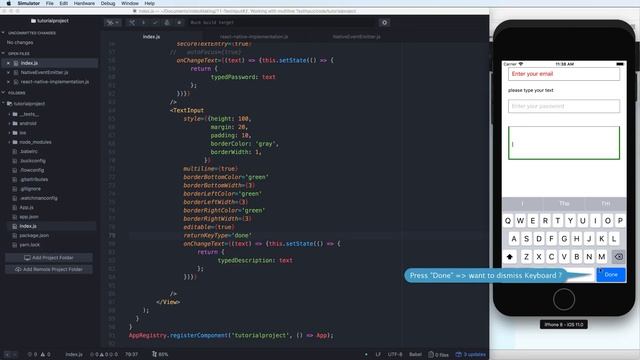This screenshot has width=640, height=360.
Task: Open the build system dropdown in toolbar
Action: click(112, 22)
